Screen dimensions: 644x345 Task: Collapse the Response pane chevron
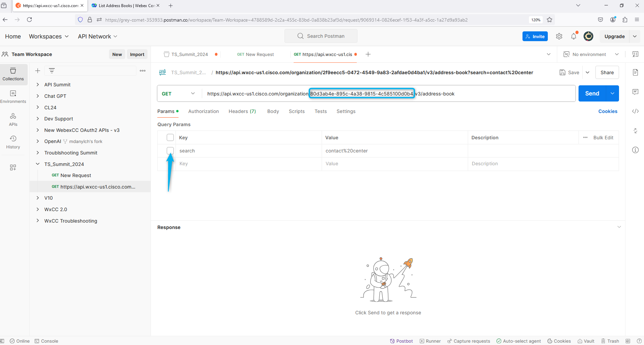619,227
